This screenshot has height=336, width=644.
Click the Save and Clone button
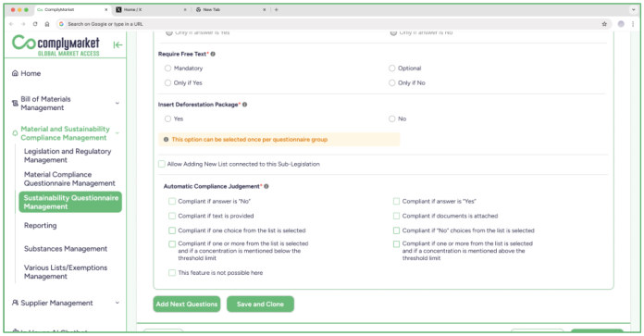(x=260, y=304)
